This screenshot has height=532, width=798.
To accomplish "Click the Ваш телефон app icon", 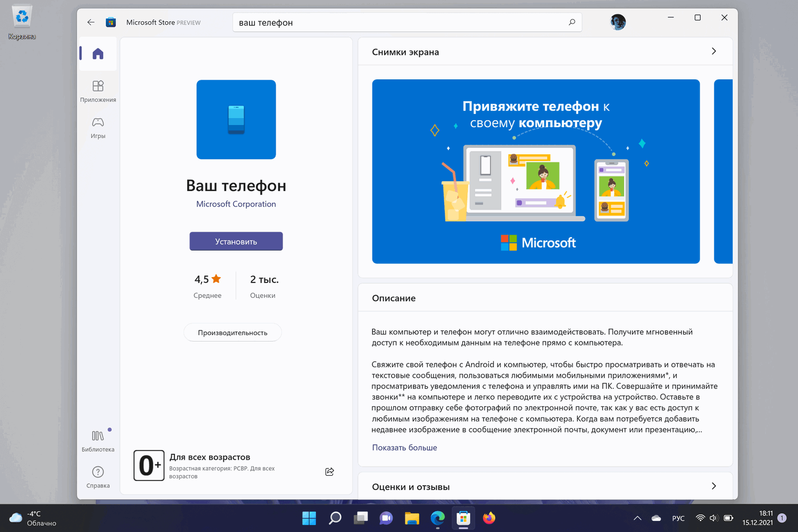I will tap(236, 120).
